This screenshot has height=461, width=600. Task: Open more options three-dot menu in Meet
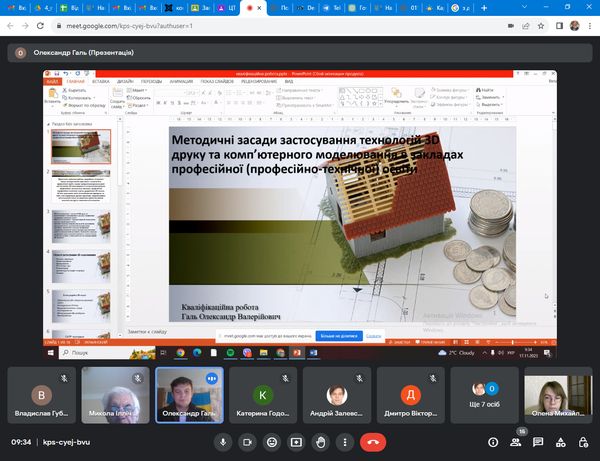[x=345, y=441]
